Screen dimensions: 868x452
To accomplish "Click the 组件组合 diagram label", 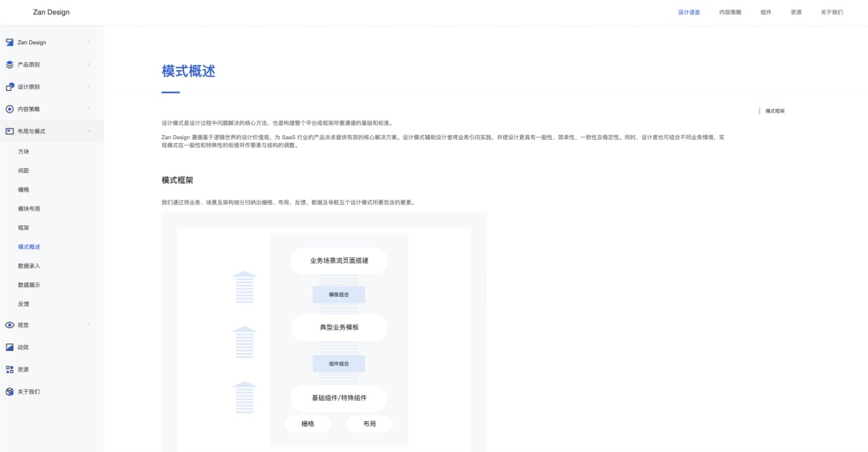I will [339, 364].
